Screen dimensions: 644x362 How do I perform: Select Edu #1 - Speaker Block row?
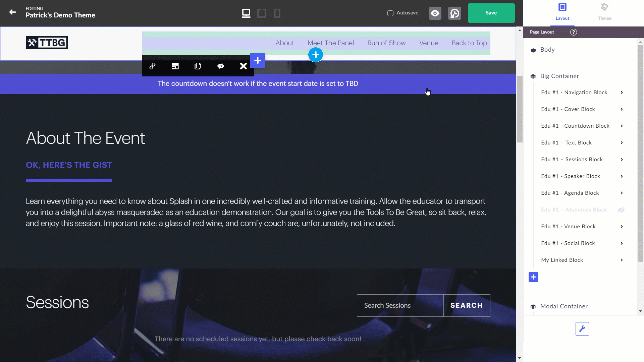(570, 176)
